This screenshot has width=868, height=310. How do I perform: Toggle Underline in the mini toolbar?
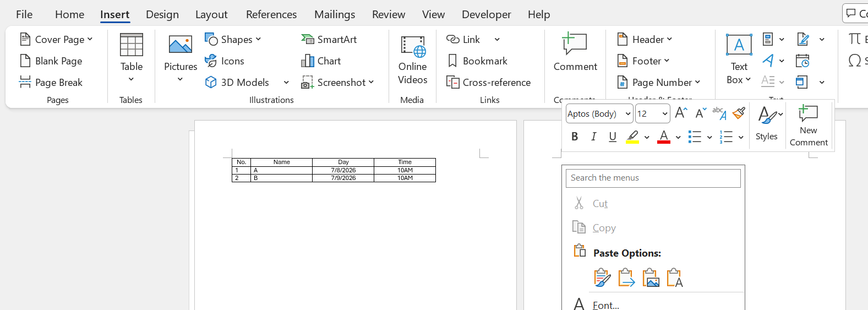tap(613, 137)
